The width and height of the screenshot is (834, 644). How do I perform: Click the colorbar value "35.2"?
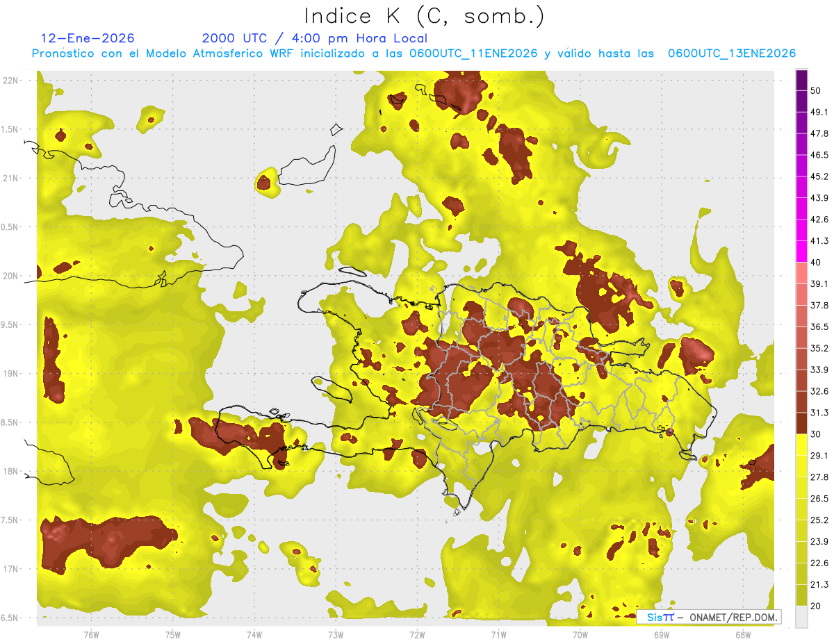click(x=819, y=349)
